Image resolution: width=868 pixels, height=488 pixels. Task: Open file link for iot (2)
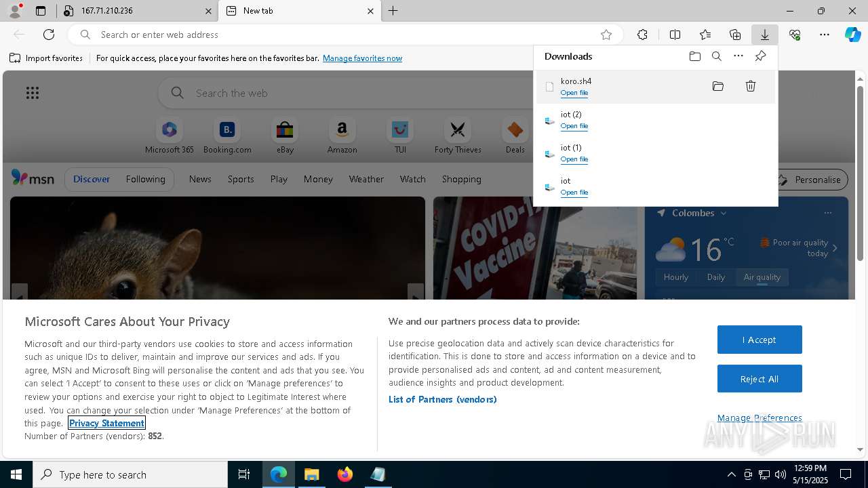coord(574,126)
